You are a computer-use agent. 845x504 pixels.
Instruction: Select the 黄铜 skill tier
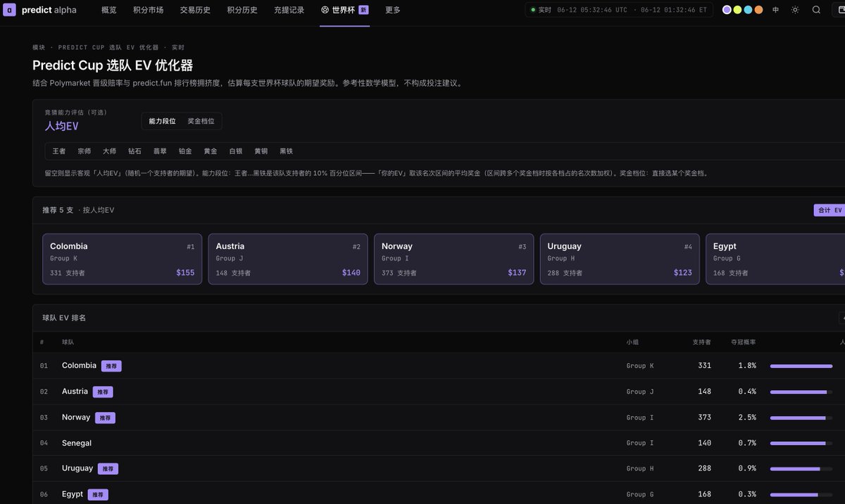click(261, 151)
